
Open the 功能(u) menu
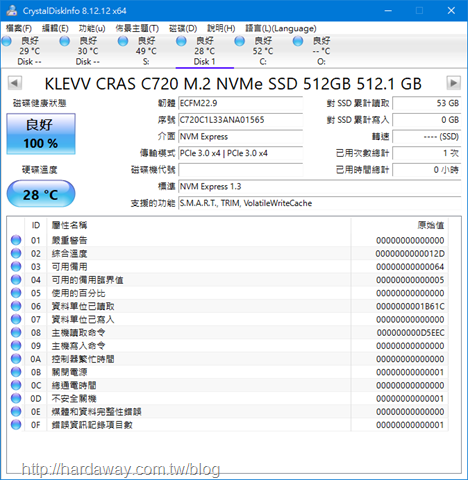[x=92, y=28]
